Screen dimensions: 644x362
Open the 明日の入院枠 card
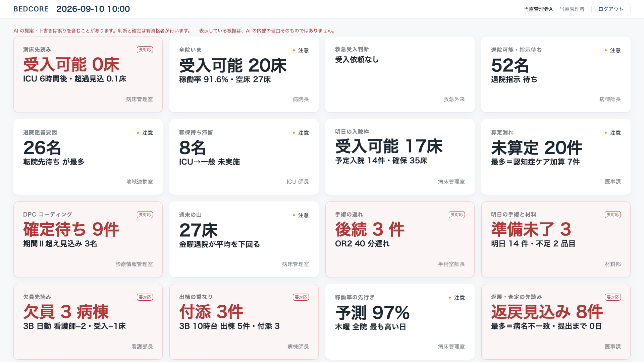[400, 157]
